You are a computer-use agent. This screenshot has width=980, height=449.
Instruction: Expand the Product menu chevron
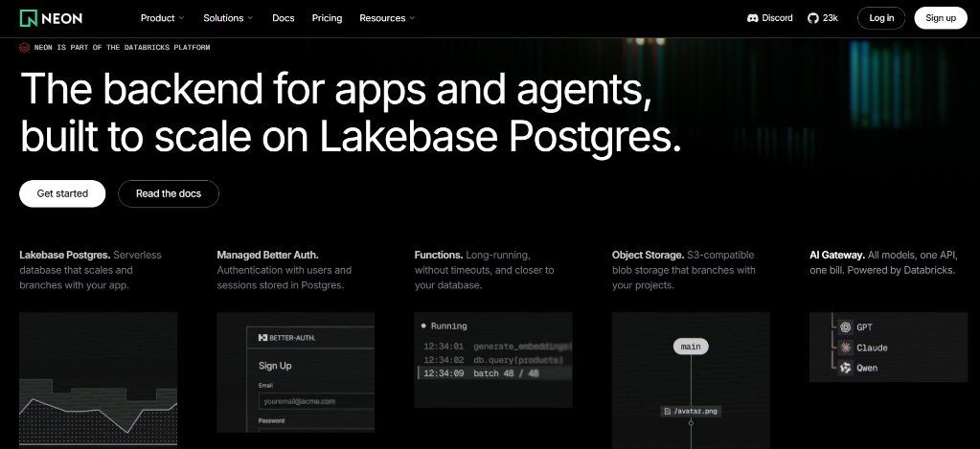pyautogui.click(x=181, y=18)
